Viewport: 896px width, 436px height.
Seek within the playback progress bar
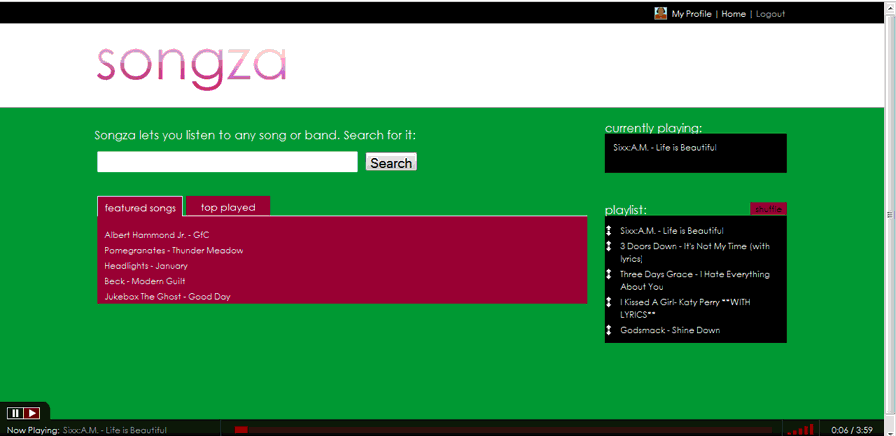pos(503,429)
